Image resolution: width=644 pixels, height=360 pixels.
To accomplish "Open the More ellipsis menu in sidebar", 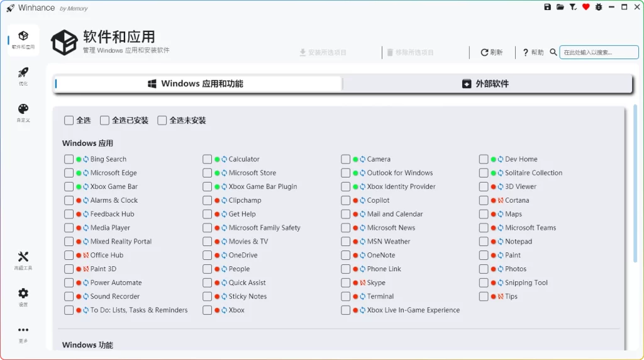I will 23,334.
